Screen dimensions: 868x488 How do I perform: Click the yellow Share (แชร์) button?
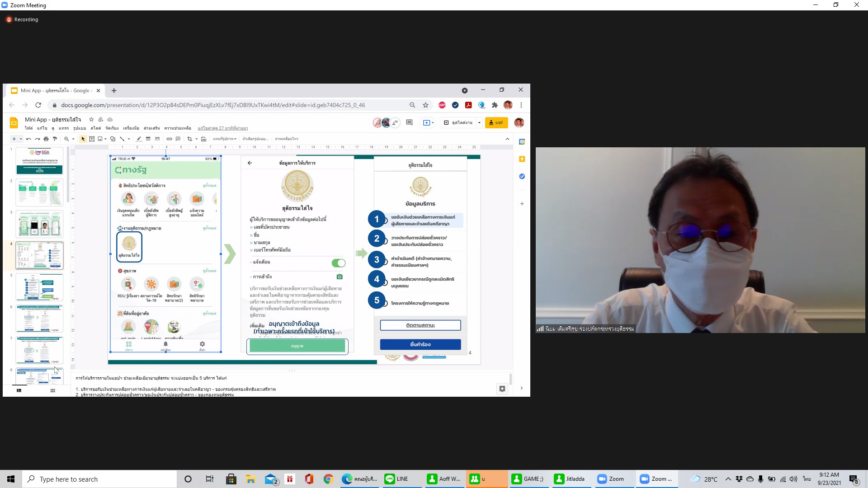point(496,122)
